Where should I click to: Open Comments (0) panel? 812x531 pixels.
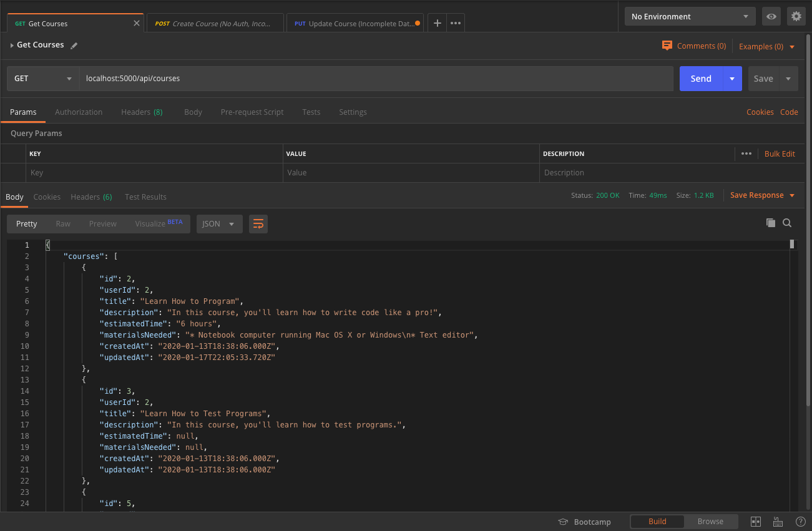point(694,46)
